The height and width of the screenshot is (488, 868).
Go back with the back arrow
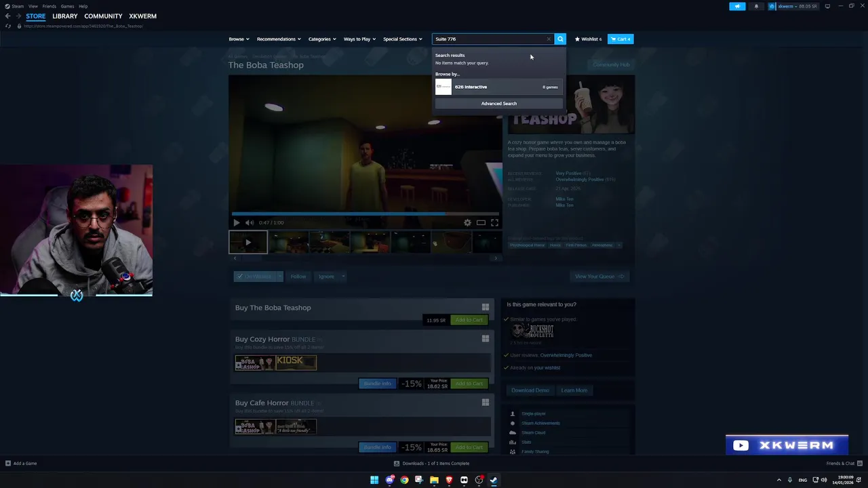[x=7, y=16]
